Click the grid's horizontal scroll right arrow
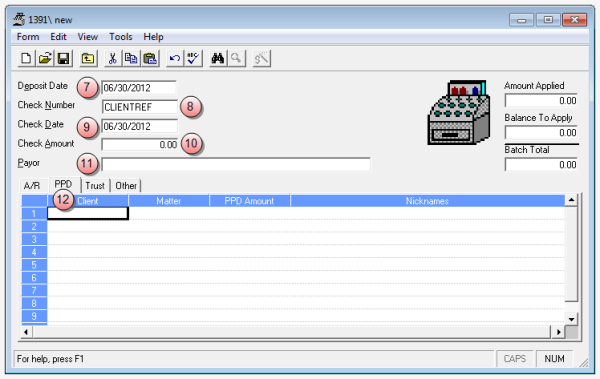This screenshot has width=600, height=379. [x=559, y=332]
